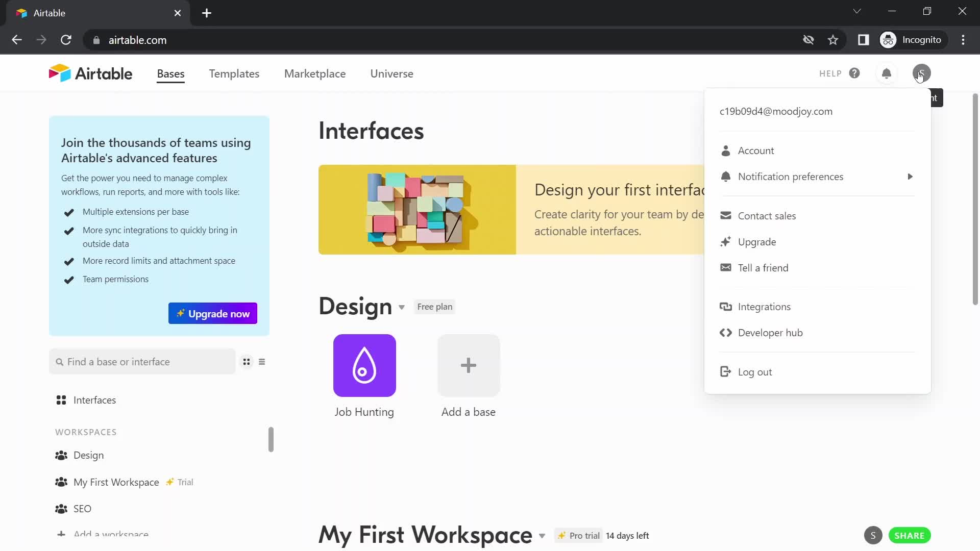Select the grid view toggle icon

click(247, 362)
